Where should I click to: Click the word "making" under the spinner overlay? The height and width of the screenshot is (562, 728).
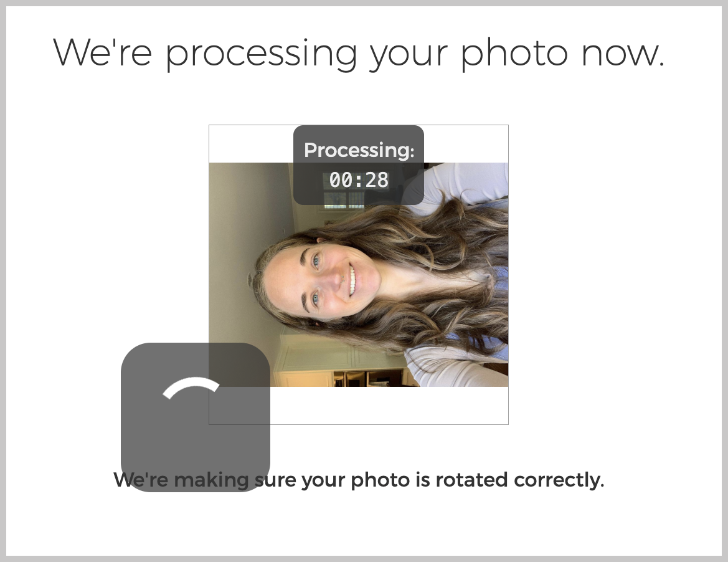(x=211, y=480)
